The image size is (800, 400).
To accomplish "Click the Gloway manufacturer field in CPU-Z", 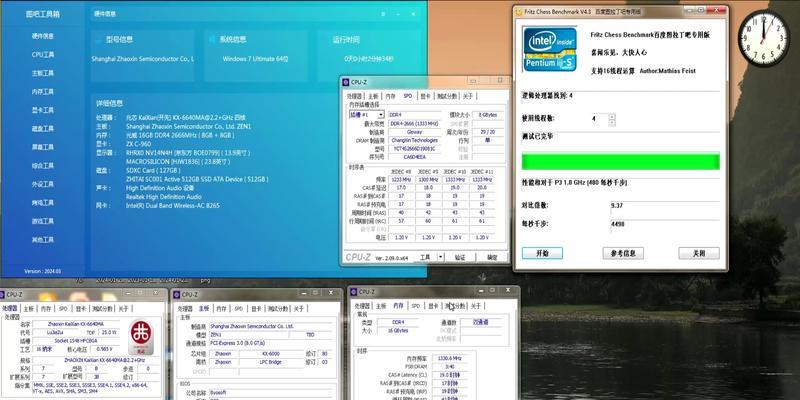I will pos(414,132).
